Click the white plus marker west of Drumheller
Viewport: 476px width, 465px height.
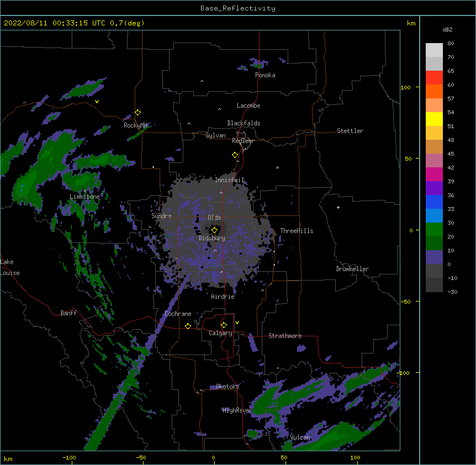click(x=338, y=207)
